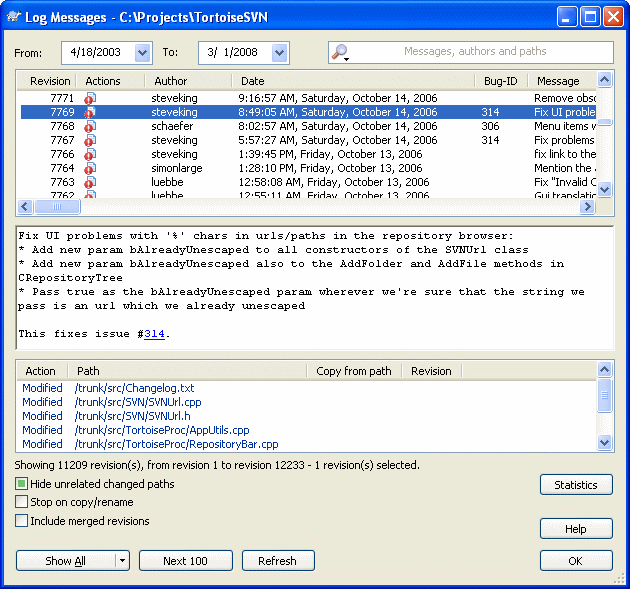Disable Hide unrelated changed paths checkbox

click(22, 484)
